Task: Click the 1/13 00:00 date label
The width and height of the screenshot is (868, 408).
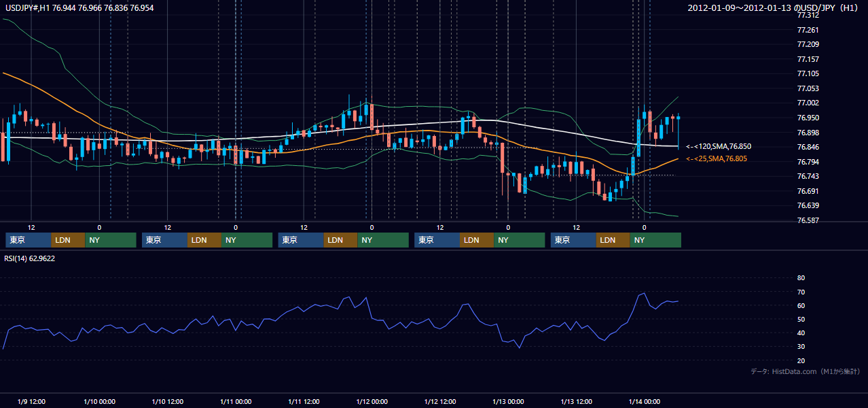Action: click(508, 401)
